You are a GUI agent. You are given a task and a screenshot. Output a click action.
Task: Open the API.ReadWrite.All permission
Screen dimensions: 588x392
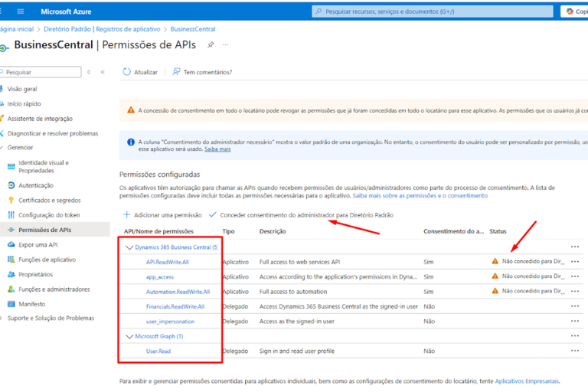167,262
